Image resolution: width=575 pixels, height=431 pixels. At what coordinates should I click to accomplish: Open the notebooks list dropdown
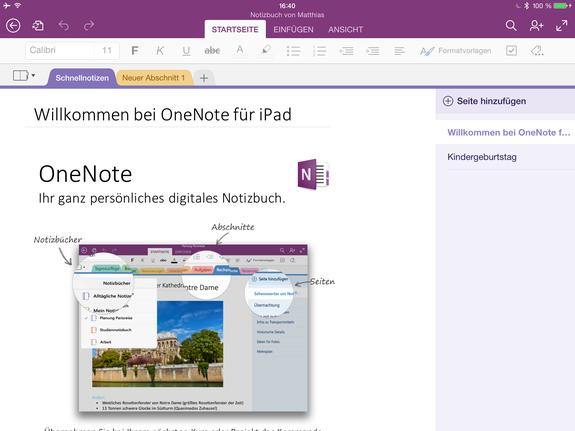(24, 76)
